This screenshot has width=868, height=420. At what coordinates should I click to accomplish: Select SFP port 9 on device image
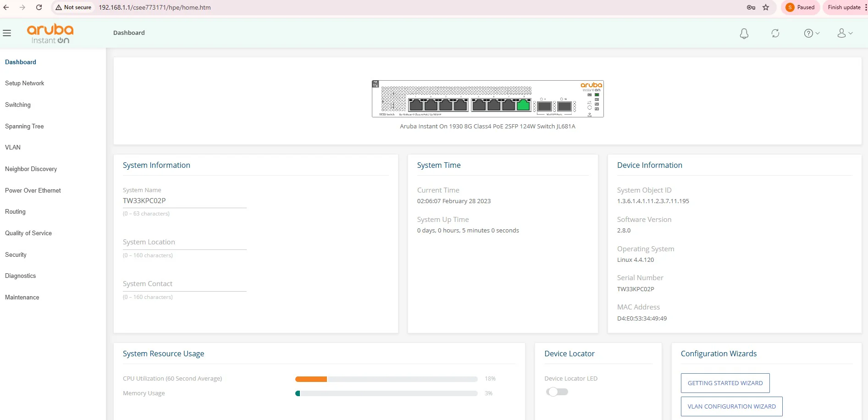(544, 106)
